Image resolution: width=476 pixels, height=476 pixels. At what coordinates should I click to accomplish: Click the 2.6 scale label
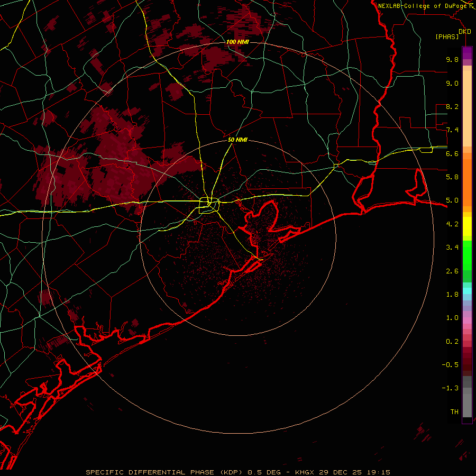tap(452, 271)
